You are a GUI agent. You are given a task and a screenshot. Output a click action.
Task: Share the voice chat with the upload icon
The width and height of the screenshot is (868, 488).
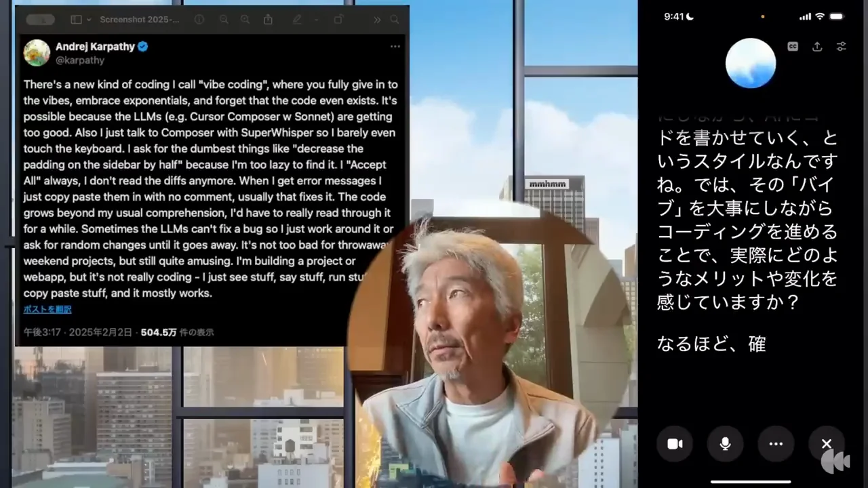coord(817,46)
